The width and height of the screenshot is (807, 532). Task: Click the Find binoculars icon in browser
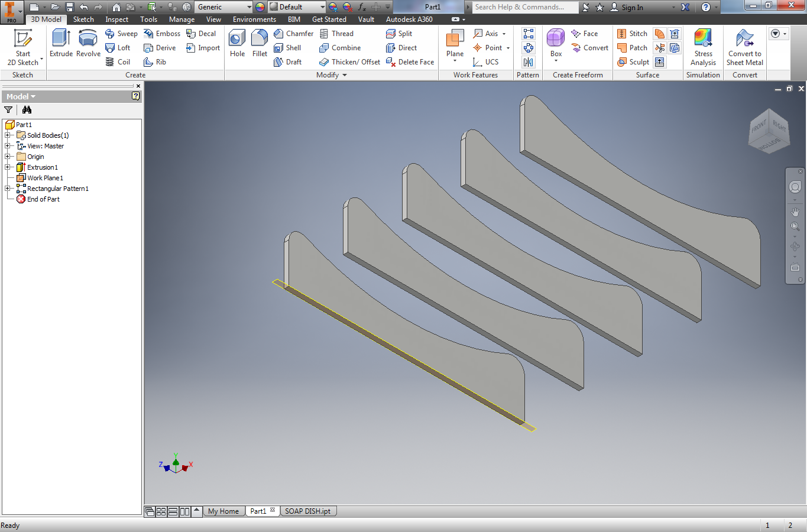pyautogui.click(x=27, y=110)
